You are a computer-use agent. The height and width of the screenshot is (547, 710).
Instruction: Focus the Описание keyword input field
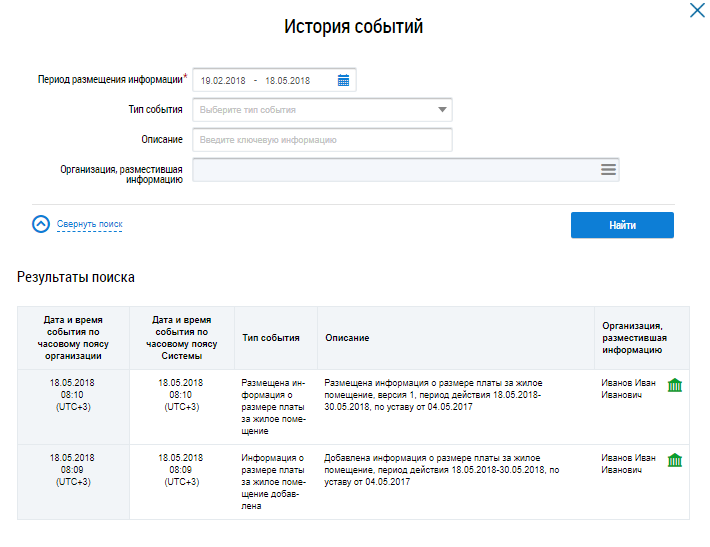click(x=322, y=140)
